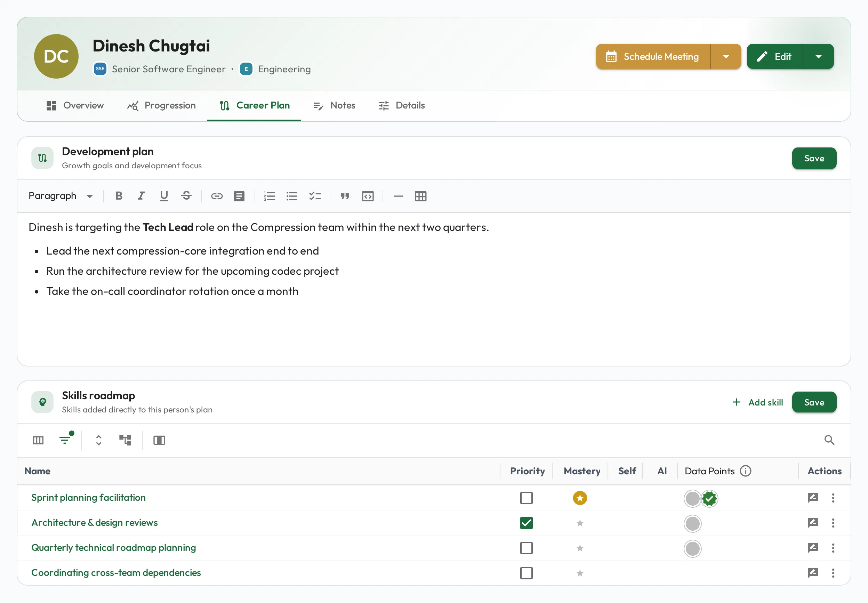Insert a table into the plan
Image resolution: width=868 pixels, height=603 pixels.
(420, 196)
